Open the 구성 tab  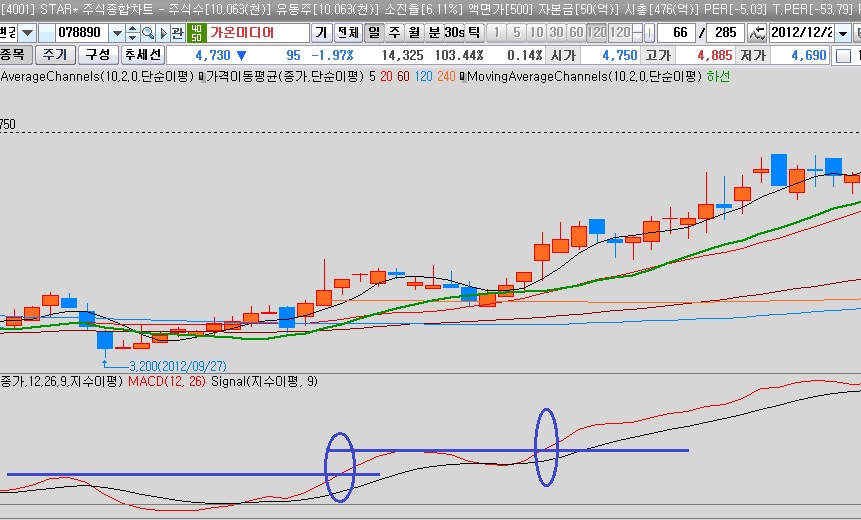[98, 54]
